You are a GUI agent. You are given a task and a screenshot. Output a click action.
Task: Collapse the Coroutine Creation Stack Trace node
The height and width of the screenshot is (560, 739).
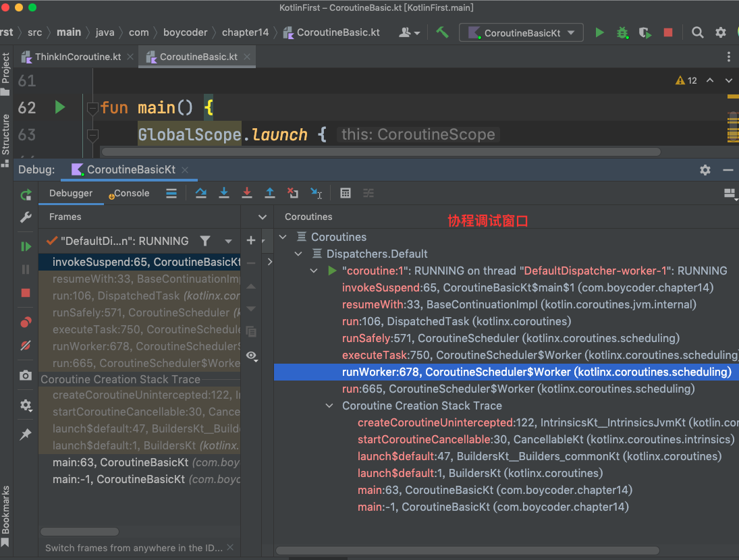(x=329, y=406)
